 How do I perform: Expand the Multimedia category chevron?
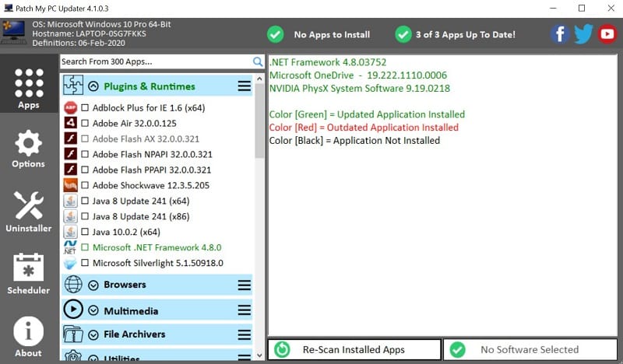(x=93, y=310)
